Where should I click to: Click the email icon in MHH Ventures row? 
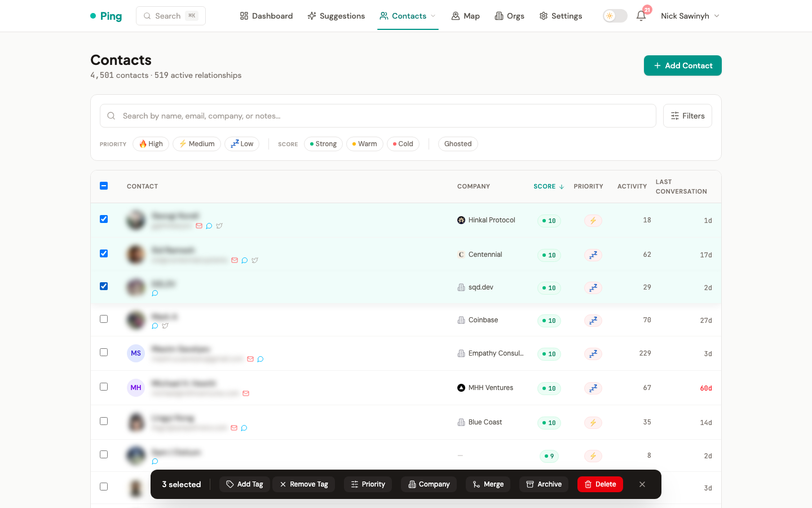246,393
